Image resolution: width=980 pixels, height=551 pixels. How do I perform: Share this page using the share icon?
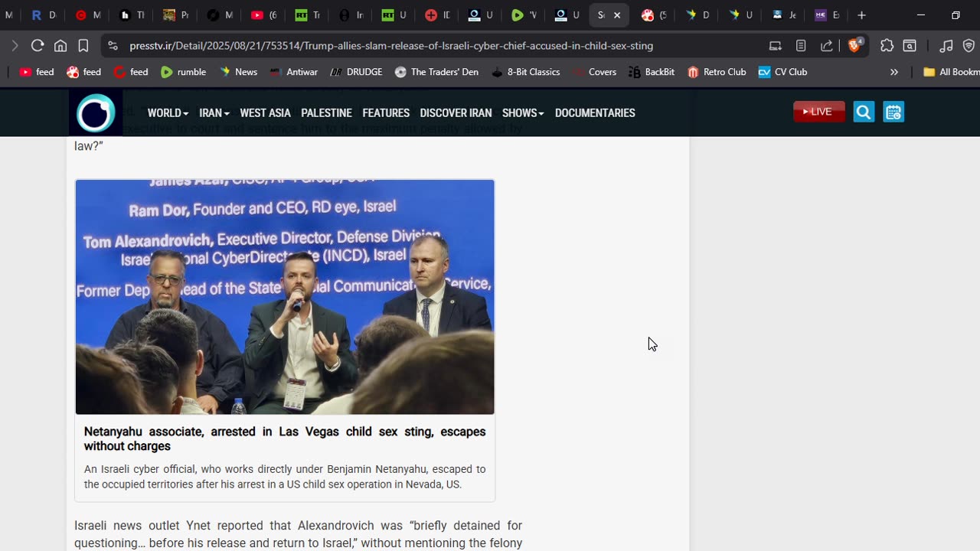[x=827, y=46]
